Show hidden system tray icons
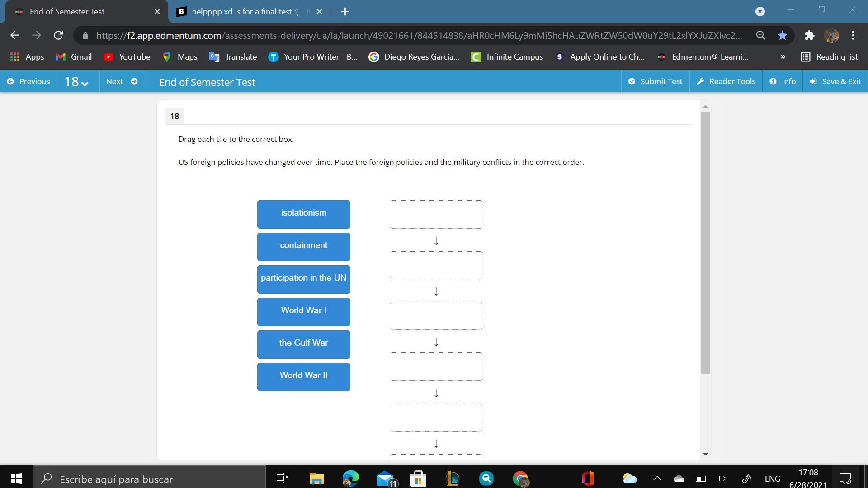Viewport: 868px width, 488px height. click(657, 479)
